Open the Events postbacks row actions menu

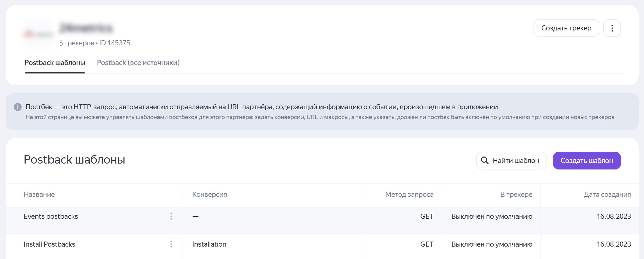coord(171,216)
